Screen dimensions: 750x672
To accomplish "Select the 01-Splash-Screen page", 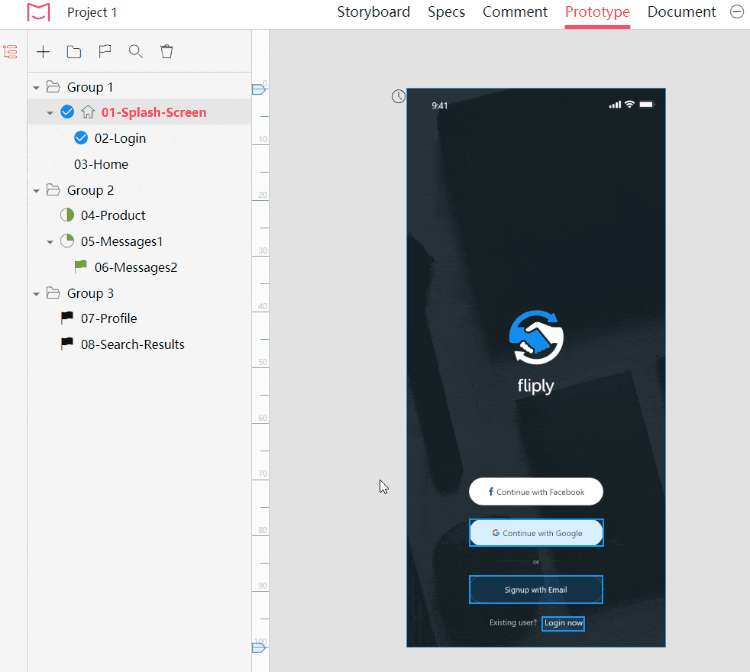I will coord(154,112).
